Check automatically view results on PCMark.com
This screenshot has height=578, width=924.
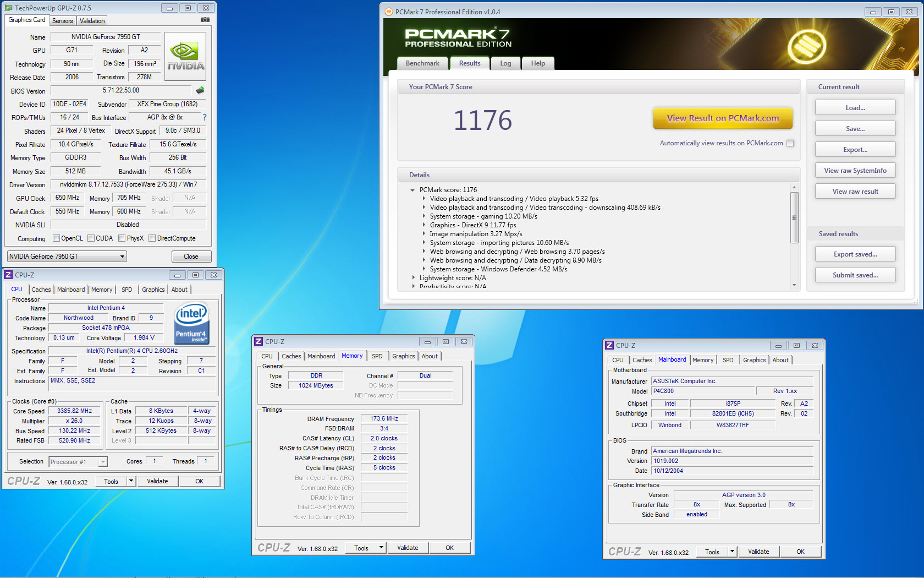790,143
